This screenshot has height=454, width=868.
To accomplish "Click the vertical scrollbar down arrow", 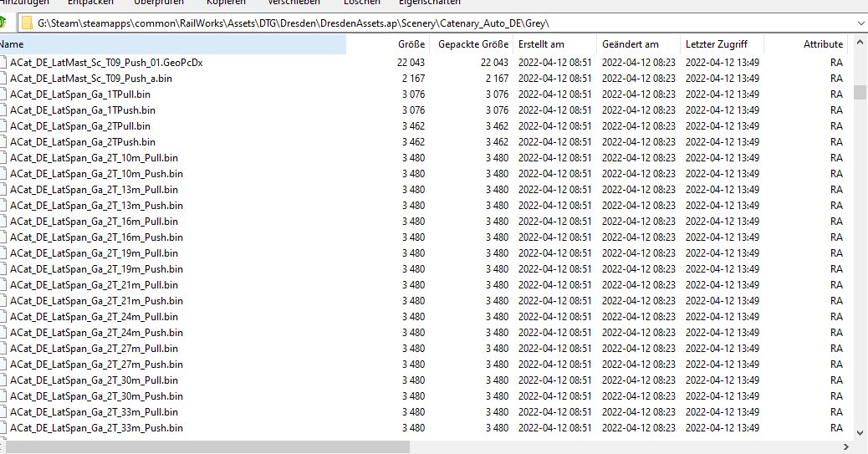I will 860,433.
